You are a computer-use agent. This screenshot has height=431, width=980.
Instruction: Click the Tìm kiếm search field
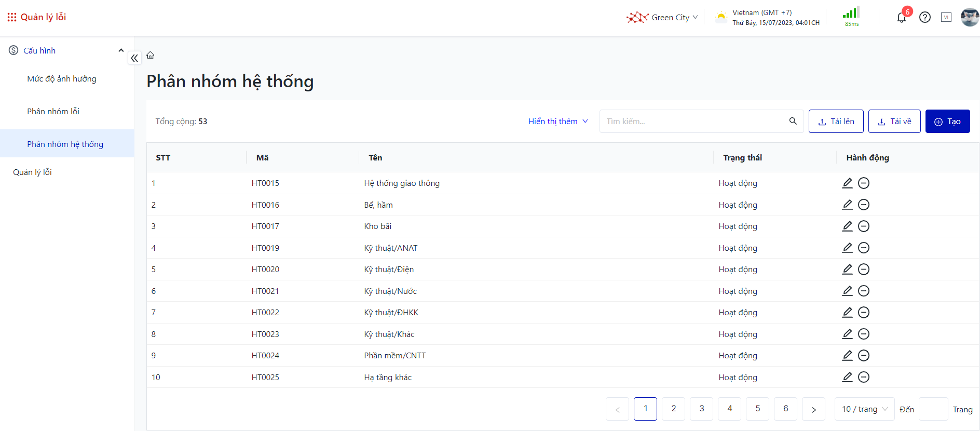pyautogui.click(x=693, y=121)
